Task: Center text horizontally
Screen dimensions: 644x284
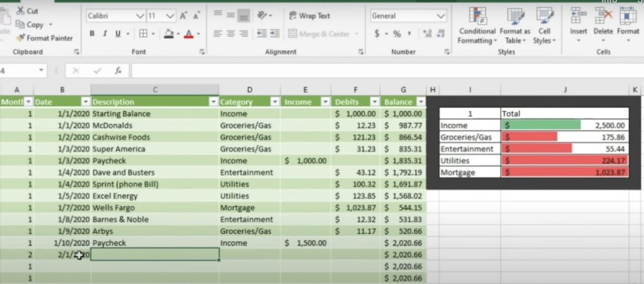Action: pos(231,34)
